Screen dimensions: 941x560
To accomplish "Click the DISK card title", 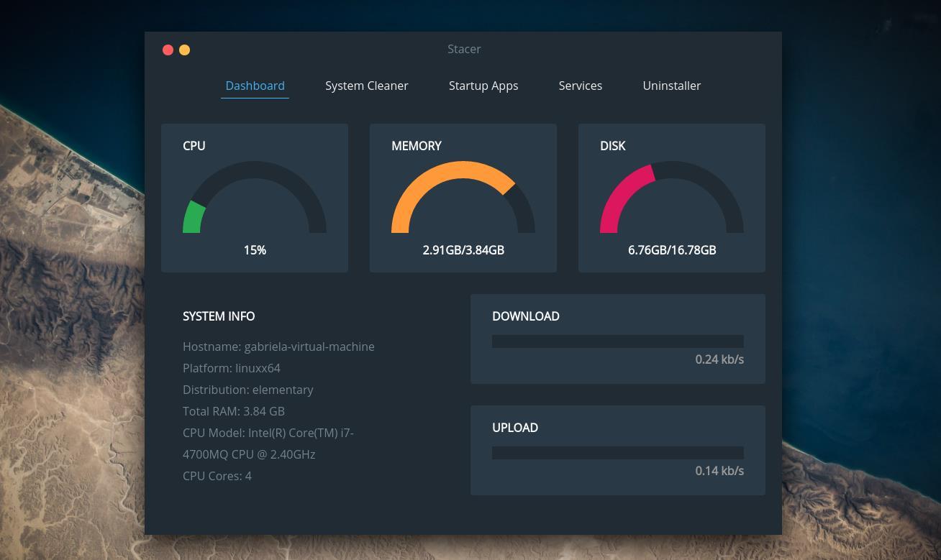I will tap(613, 146).
